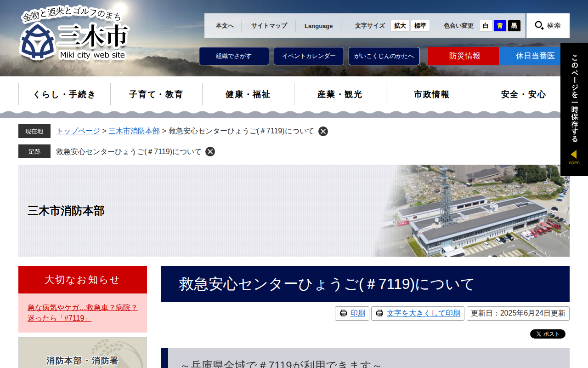Enlarge text with the 拡大 button
Image resolution: width=588 pixels, height=368 pixels.
[x=400, y=26]
